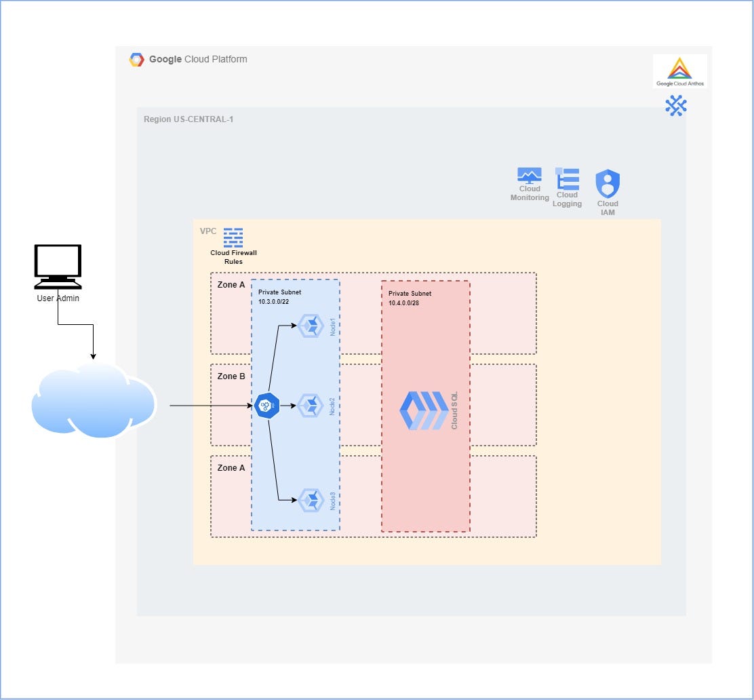Select the Node2 instance icon

tap(311, 404)
